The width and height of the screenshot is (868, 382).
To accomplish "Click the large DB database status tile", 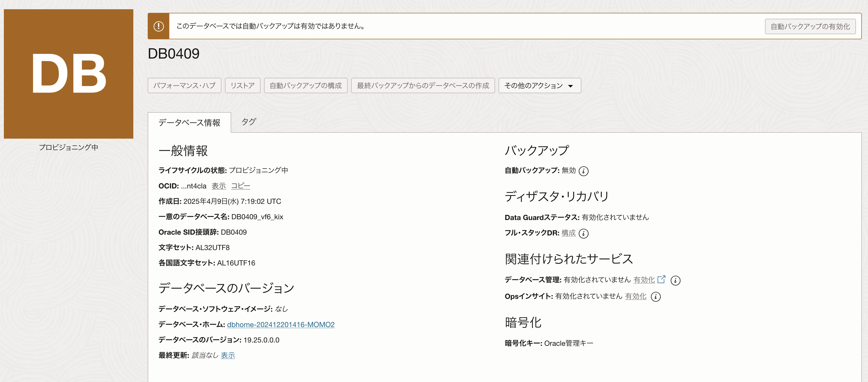I will (68, 74).
